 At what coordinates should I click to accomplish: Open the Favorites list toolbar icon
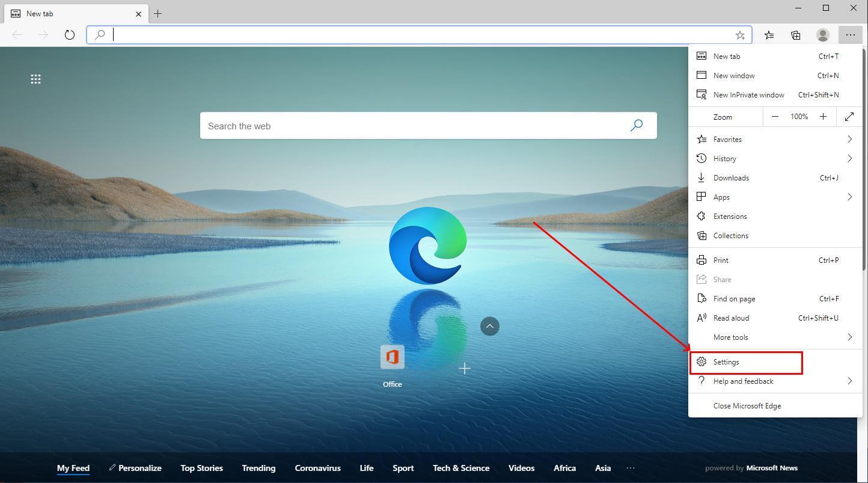[x=769, y=35]
